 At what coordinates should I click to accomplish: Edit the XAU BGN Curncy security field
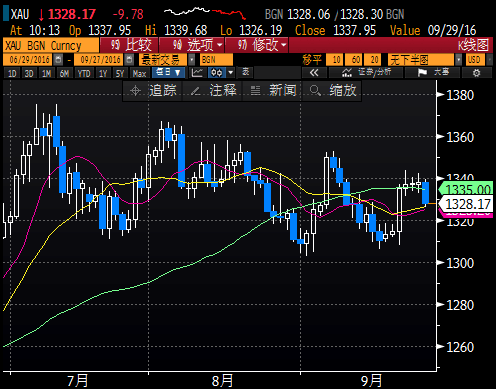pyautogui.click(x=51, y=45)
